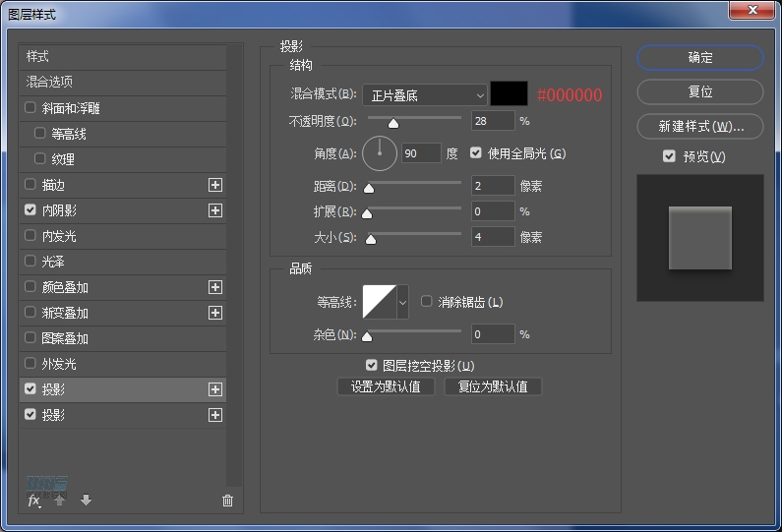Enable 描边 checkbox

(30, 185)
